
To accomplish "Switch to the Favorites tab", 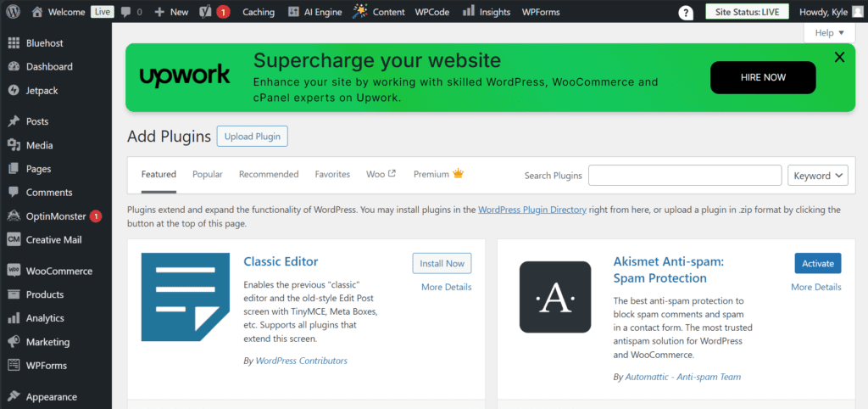I will point(332,174).
